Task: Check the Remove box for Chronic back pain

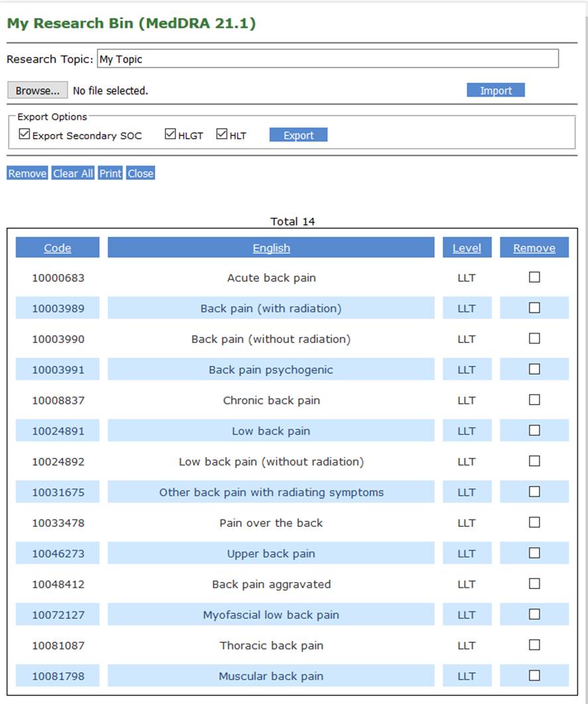Action: tap(534, 399)
